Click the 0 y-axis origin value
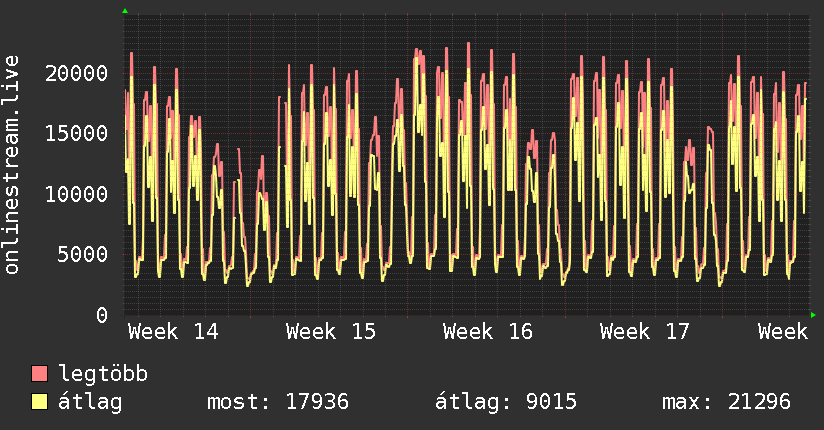 point(102,315)
